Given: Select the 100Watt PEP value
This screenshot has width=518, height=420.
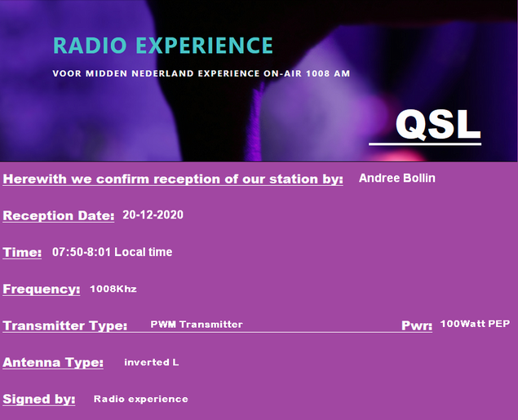Looking at the screenshot, I should pos(475,324).
